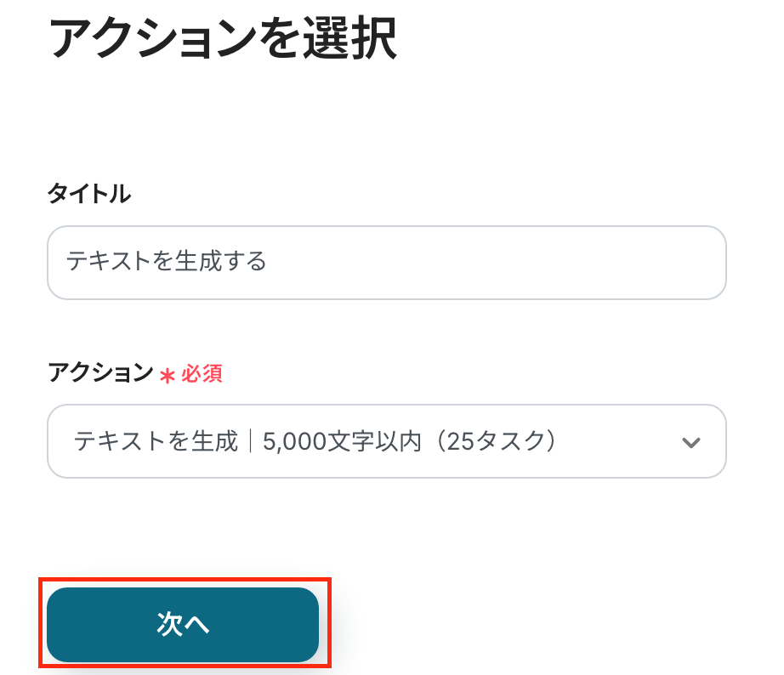This screenshot has width=784, height=675.
Task: Click the red asterisk required marker
Action: [x=167, y=374]
